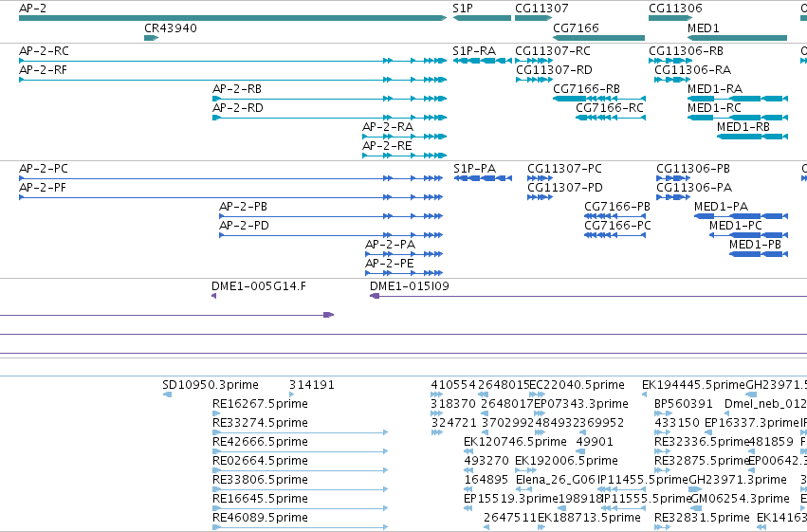This screenshot has width=807, height=532.
Task: Select the RE42666.5prime EST
Action: (x=300, y=451)
